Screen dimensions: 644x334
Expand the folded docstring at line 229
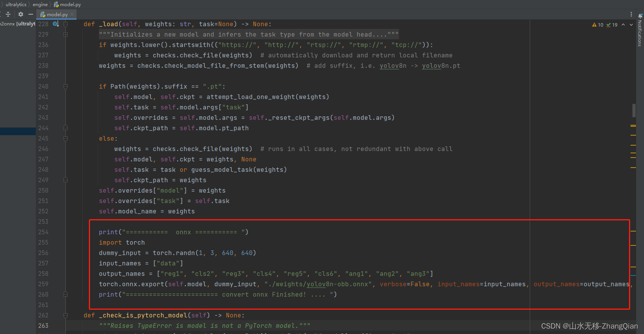click(x=65, y=35)
